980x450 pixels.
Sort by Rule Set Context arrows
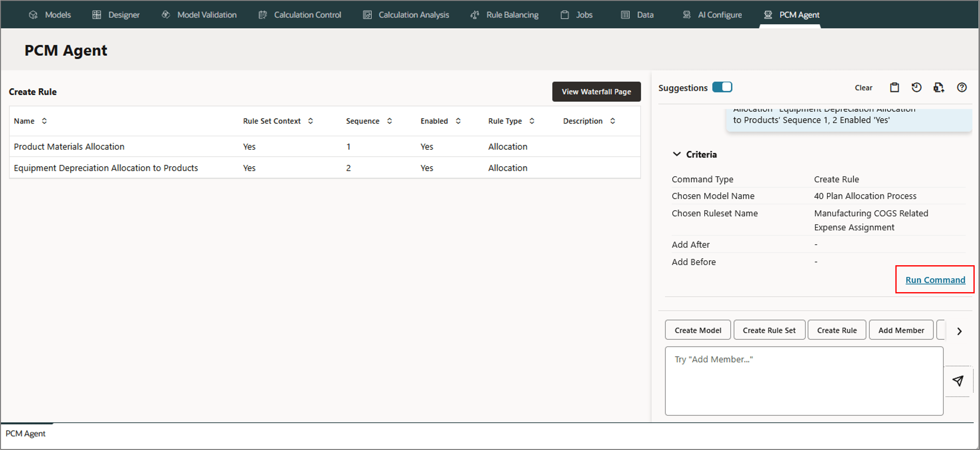coord(310,121)
